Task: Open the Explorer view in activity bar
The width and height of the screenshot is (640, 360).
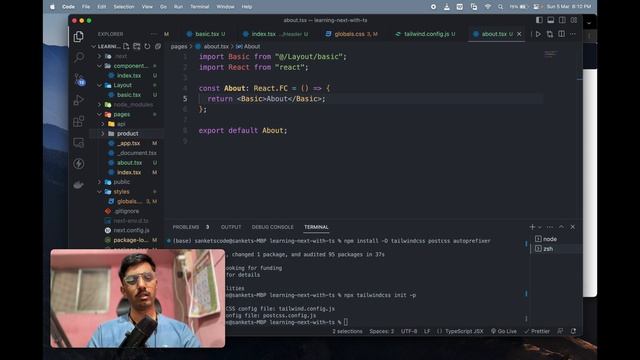Action: 78,37
